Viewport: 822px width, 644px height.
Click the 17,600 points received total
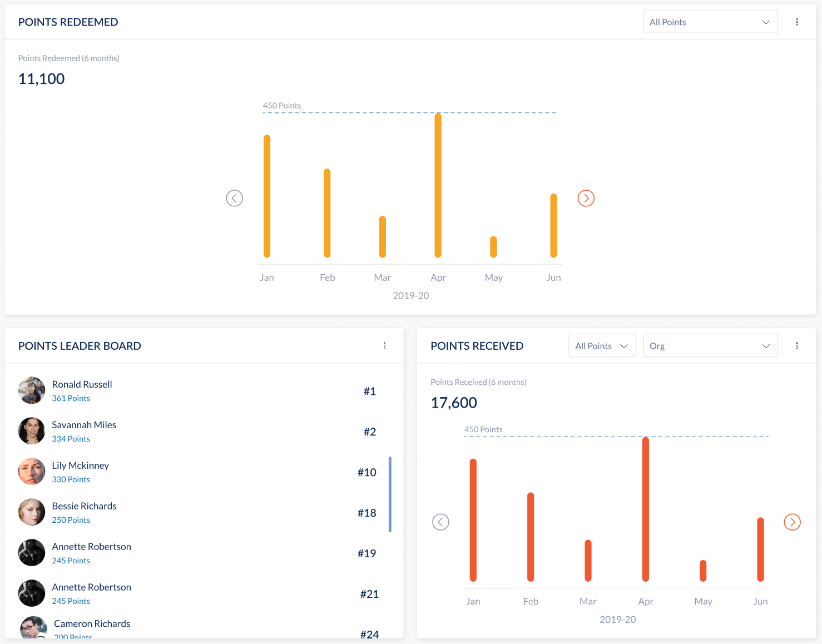pos(454,403)
